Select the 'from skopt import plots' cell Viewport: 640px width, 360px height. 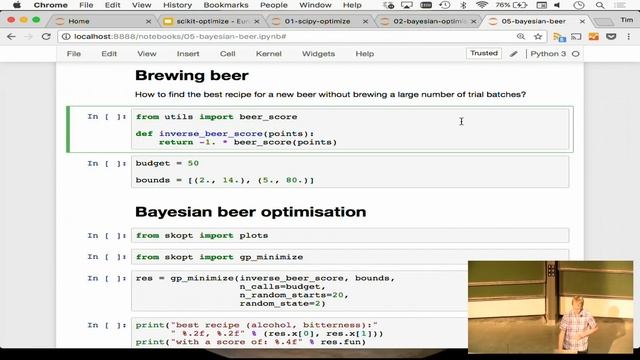tap(350, 236)
